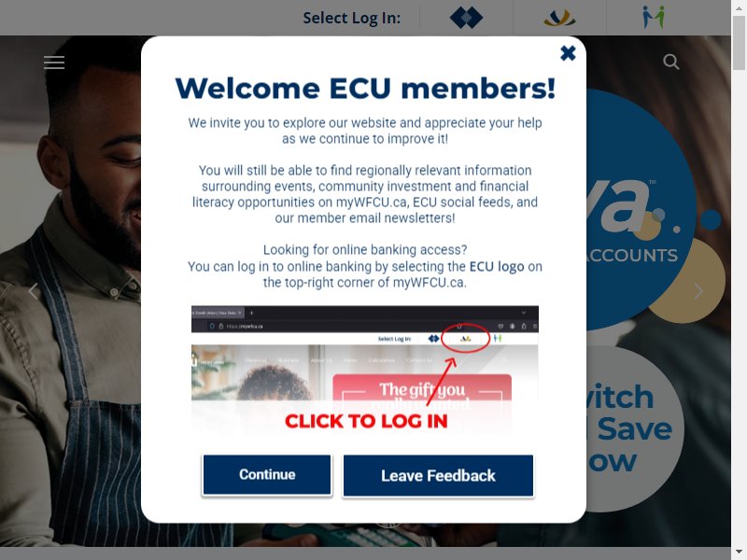Click the blue Accounts circle banner

[x=641, y=209]
